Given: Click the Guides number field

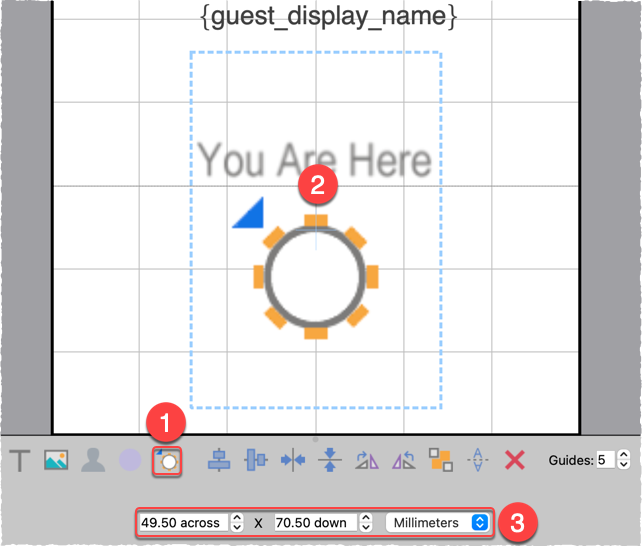Looking at the screenshot, I should click(605, 460).
